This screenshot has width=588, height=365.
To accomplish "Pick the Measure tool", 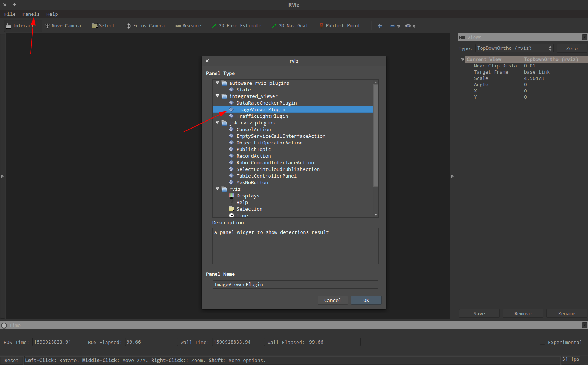I will point(188,26).
